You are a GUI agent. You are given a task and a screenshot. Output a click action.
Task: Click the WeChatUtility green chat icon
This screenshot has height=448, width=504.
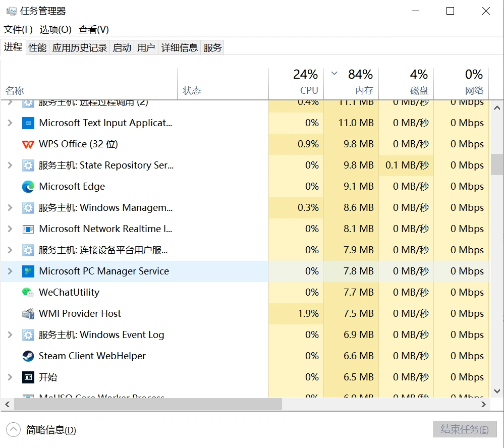(x=28, y=293)
